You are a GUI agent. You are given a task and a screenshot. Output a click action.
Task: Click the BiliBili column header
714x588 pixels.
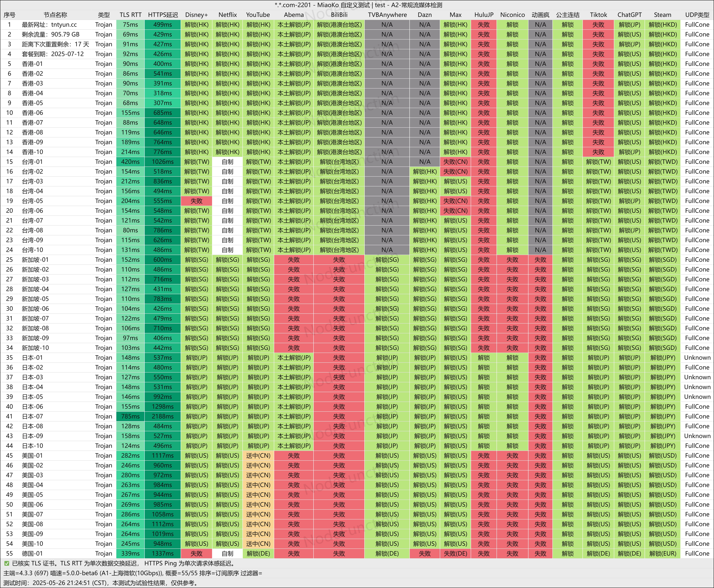coord(339,15)
